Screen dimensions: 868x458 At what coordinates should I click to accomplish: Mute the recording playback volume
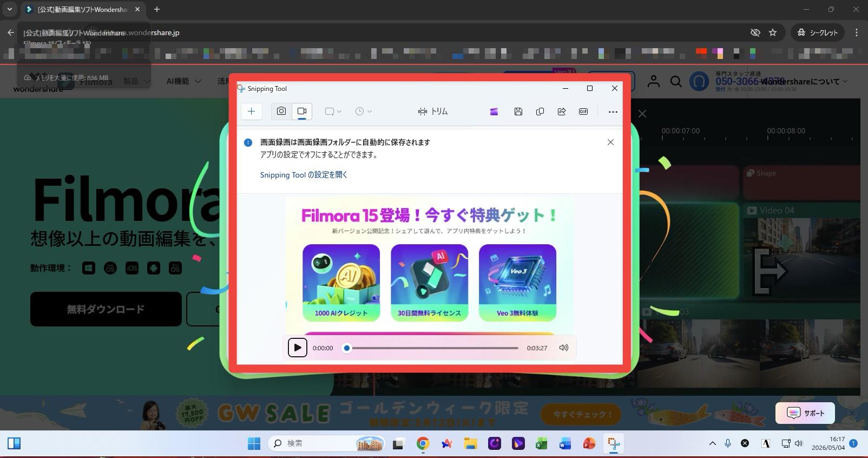click(563, 348)
